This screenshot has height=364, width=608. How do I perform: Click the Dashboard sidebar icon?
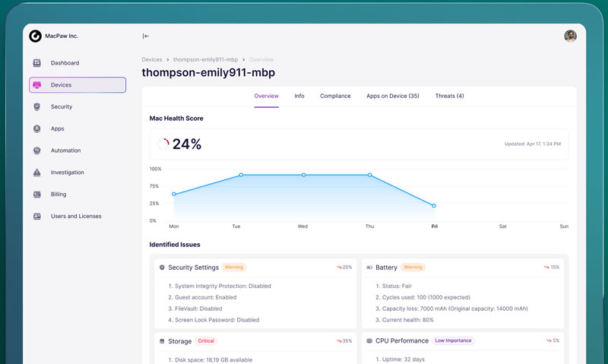click(x=36, y=63)
